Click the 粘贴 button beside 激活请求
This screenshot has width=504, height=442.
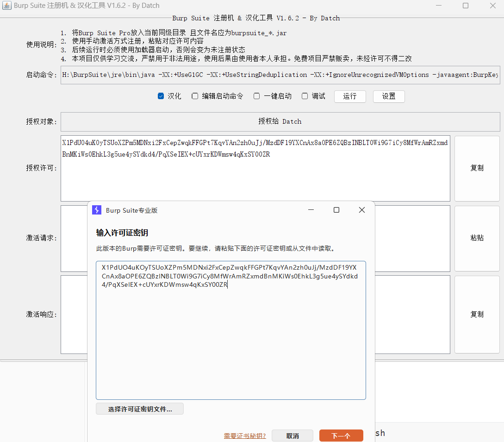[477, 238]
